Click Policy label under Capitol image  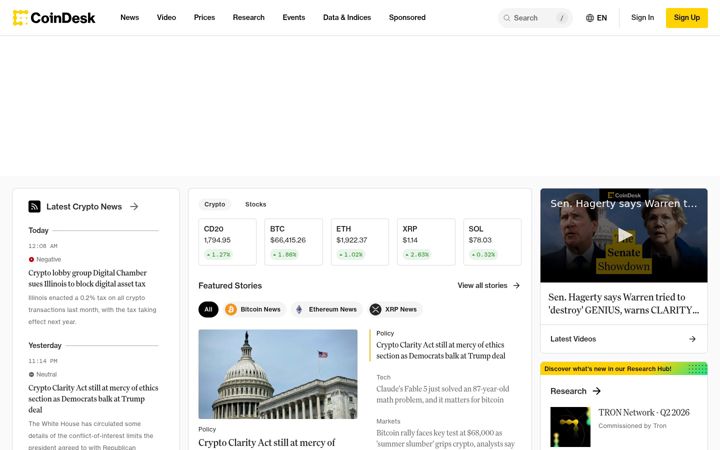(x=207, y=429)
